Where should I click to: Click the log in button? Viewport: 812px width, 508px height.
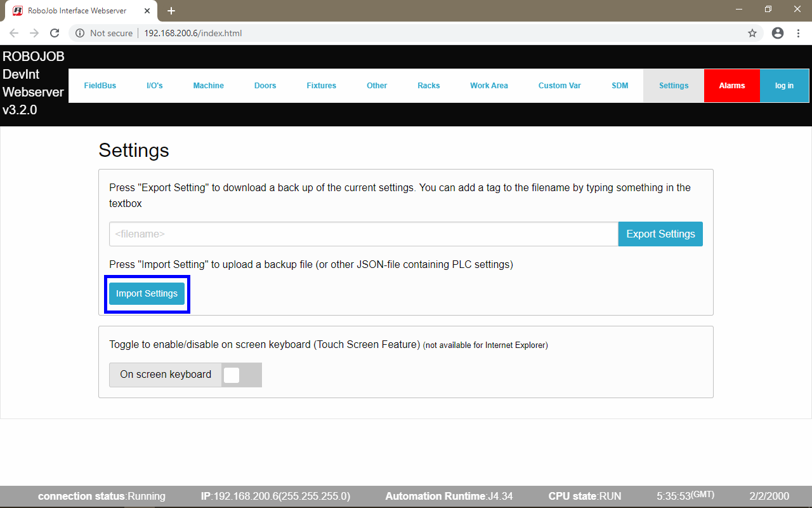point(785,86)
